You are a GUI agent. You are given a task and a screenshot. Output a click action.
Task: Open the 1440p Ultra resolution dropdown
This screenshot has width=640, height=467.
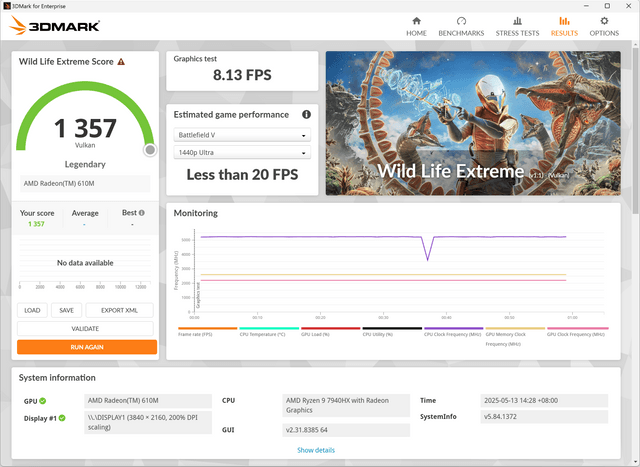[x=242, y=152]
